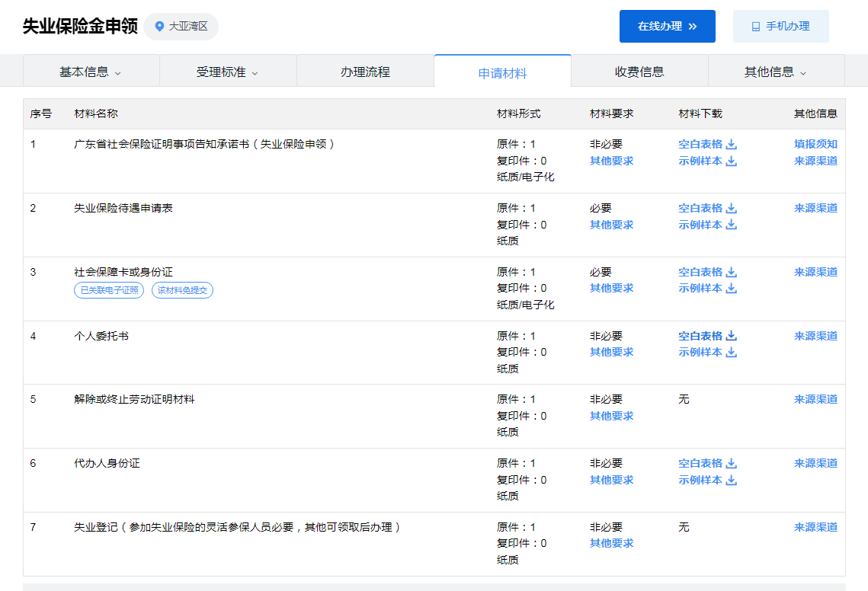Expand the 基本信息 tab chevron
Image resolution: width=868 pixels, height=591 pixels.
pos(118,73)
